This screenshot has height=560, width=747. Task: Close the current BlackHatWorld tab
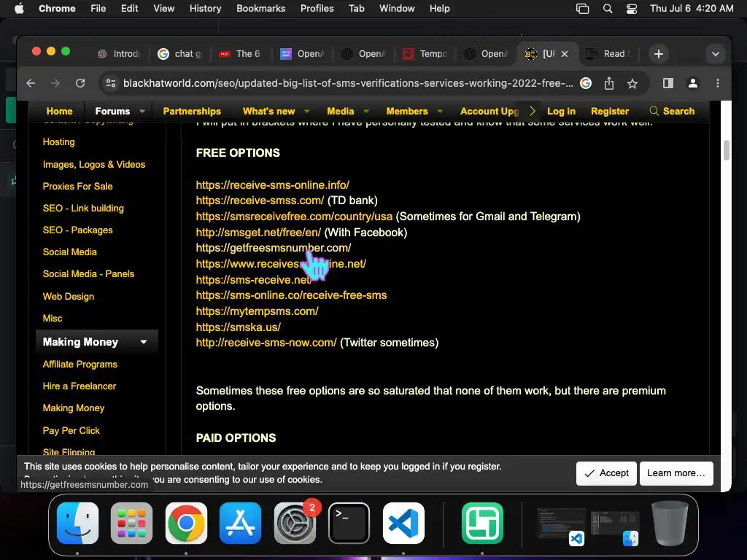point(565,54)
